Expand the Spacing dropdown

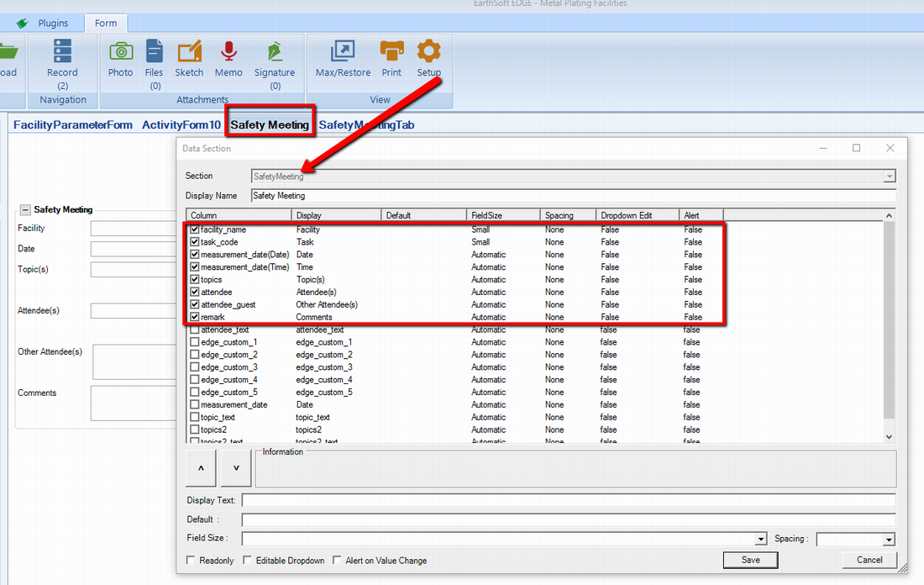pos(889,540)
